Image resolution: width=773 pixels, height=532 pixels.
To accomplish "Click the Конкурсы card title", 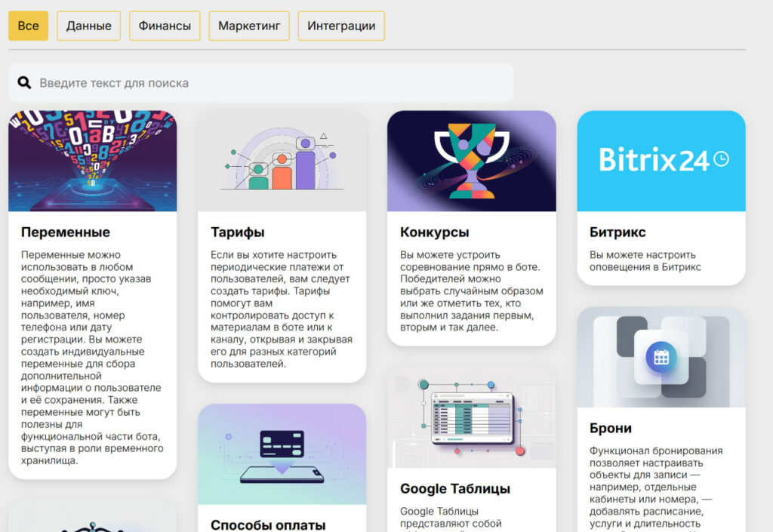I will pyautogui.click(x=434, y=232).
